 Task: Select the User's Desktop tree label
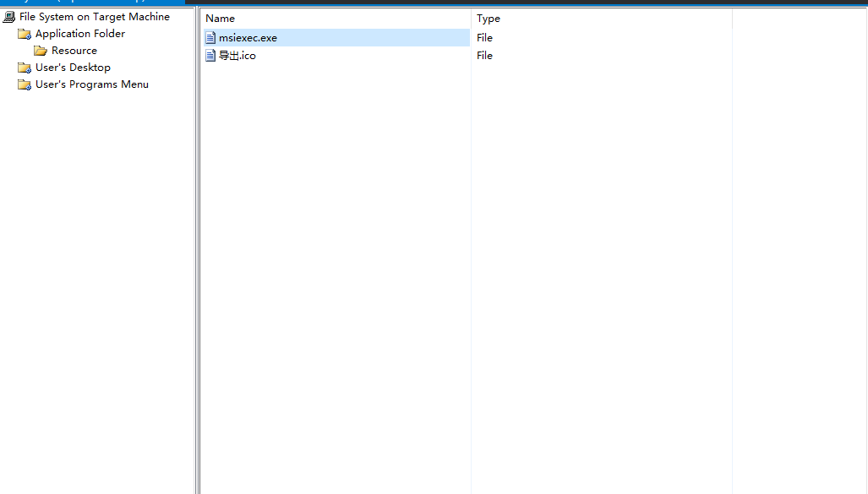[73, 68]
